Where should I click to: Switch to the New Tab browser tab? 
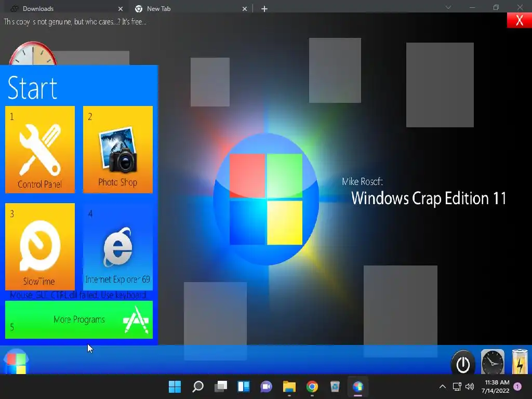click(x=191, y=9)
